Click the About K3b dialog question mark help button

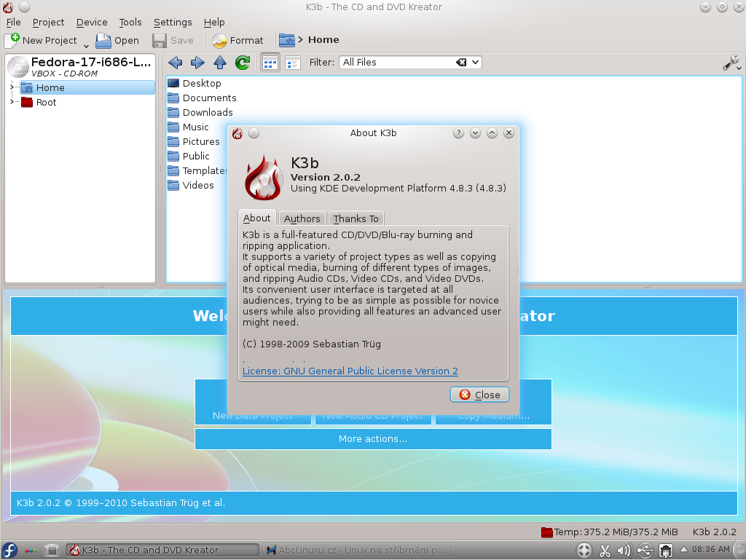click(458, 133)
